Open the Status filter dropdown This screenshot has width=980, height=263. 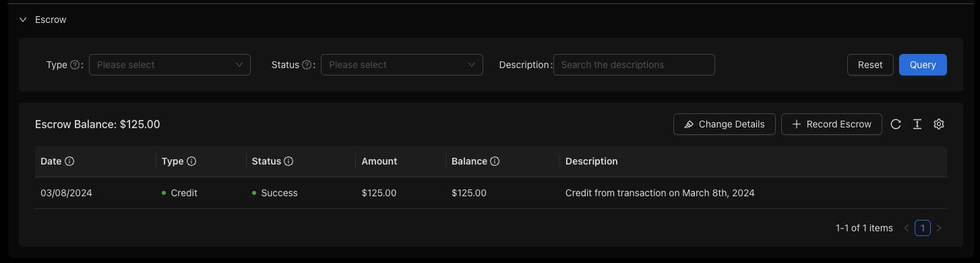(402, 65)
